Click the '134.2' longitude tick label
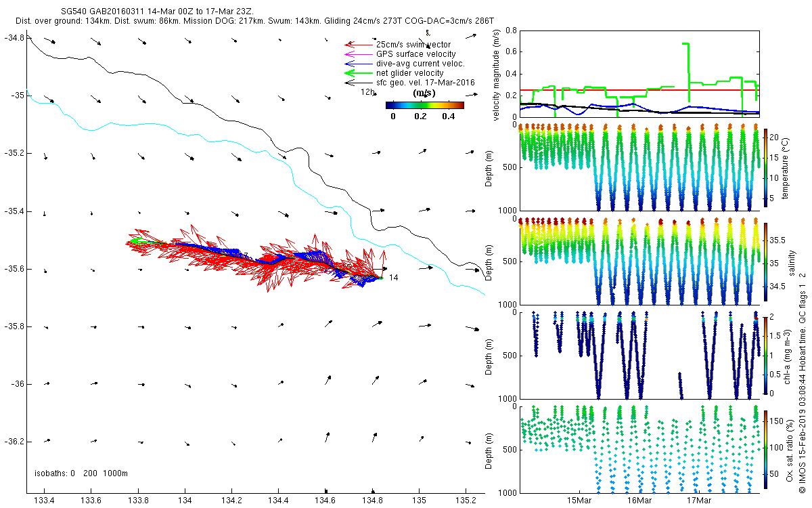The width and height of the screenshot is (812, 508). tap(231, 501)
